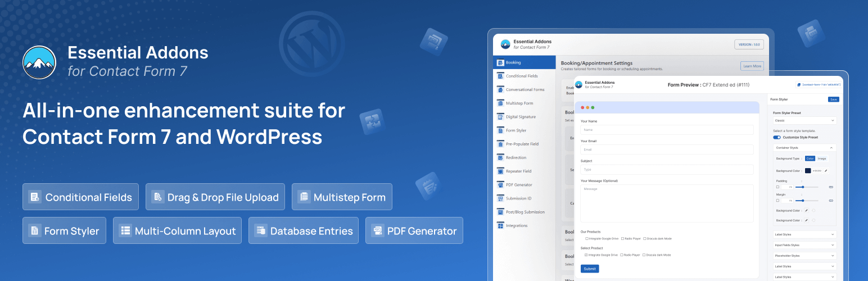This screenshot has width=868, height=281.
Task: Click the eyedropper next to the hex color value
Action: click(826, 170)
